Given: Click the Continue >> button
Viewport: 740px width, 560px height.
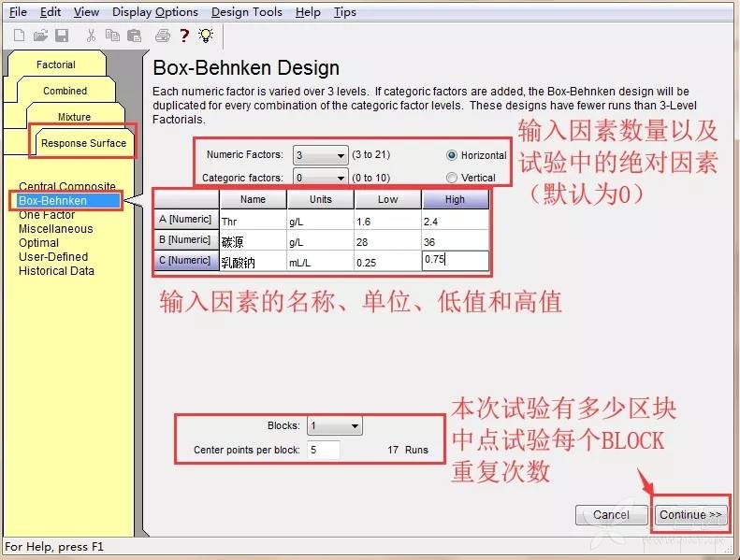Looking at the screenshot, I should click(690, 515).
